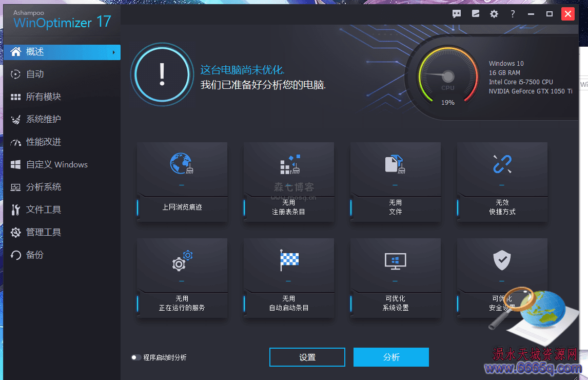This screenshot has width=588, height=380.
Task: Click the 无用 注册表条目 label
Action: coord(288,207)
